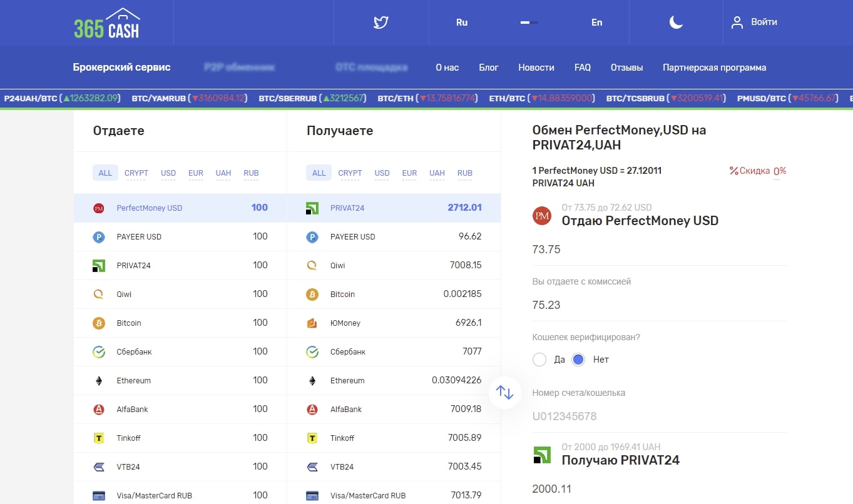Filter Получаете list by EUR
Screen dimensions: 853x504
[x=409, y=173]
